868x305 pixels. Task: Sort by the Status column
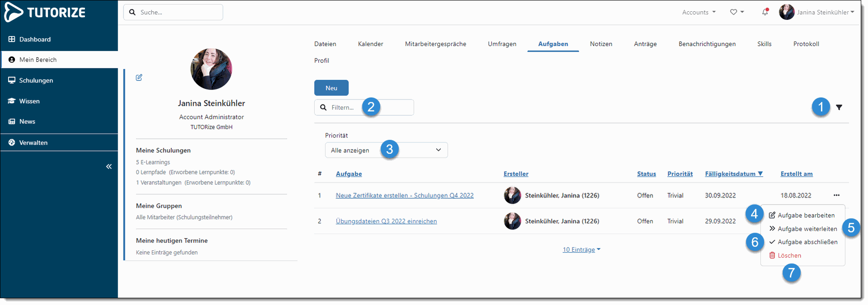(x=646, y=174)
